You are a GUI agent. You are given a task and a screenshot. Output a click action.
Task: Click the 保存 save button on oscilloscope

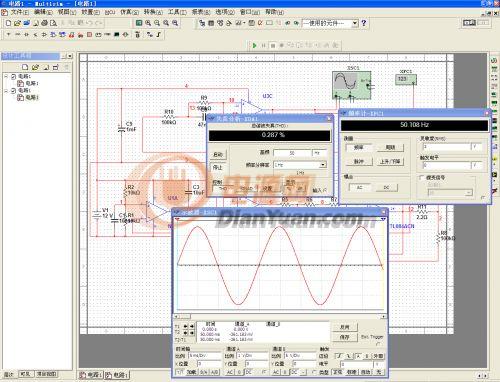pos(345,337)
